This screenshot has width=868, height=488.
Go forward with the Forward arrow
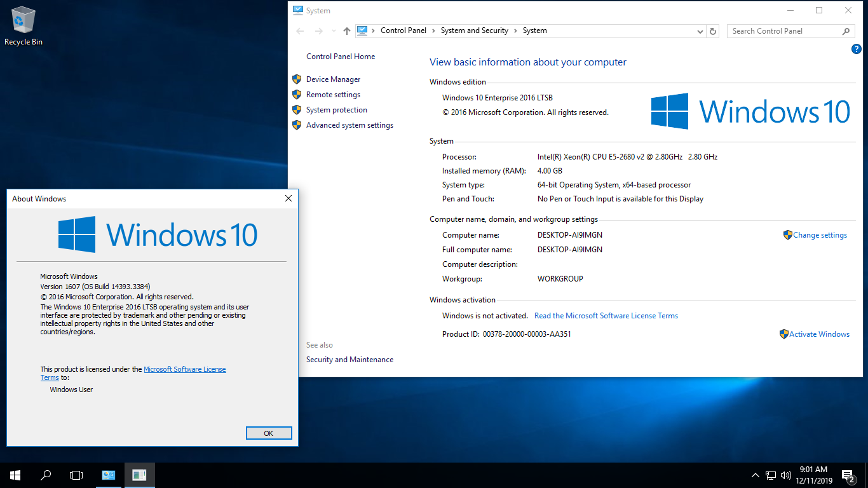319,31
